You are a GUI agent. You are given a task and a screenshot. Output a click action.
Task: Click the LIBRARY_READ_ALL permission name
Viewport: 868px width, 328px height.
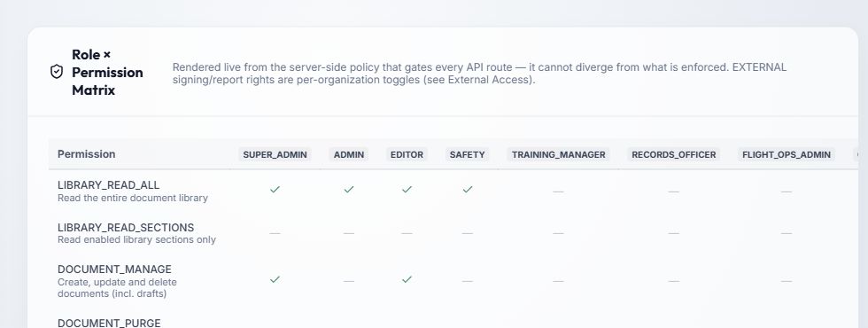(108, 185)
